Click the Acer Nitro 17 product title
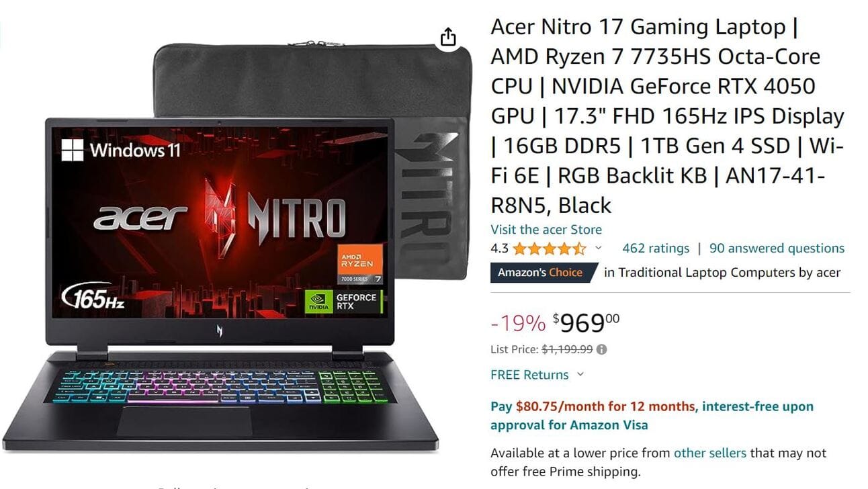This screenshot has height=489, width=868. coord(668,116)
